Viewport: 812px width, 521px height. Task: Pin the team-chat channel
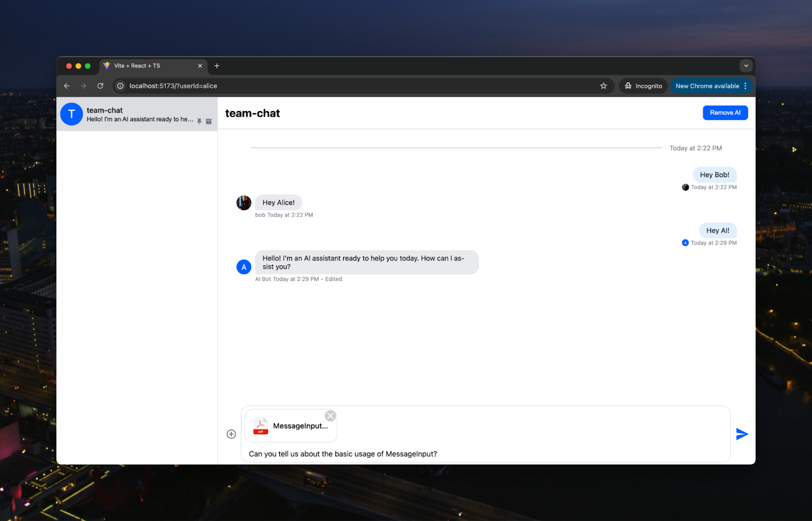(199, 121)
